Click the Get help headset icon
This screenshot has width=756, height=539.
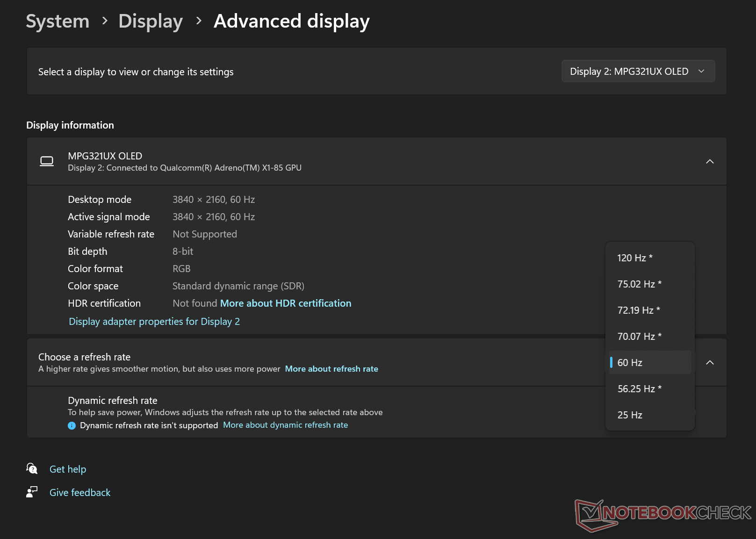point(32,468)
